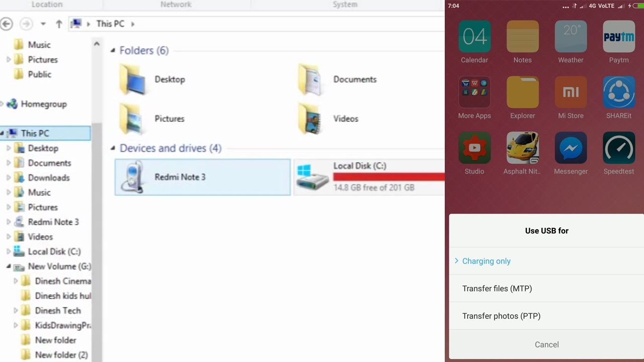Viewport: 644px width, 362px height.
Task: Open the More Apps folder
Action: click(474, 93)
